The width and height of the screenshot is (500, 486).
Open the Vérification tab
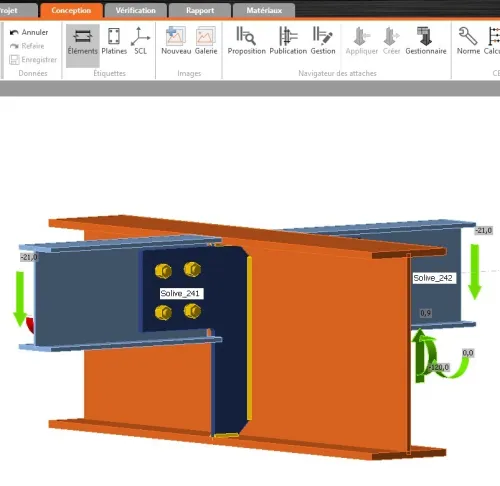point(136,10)
